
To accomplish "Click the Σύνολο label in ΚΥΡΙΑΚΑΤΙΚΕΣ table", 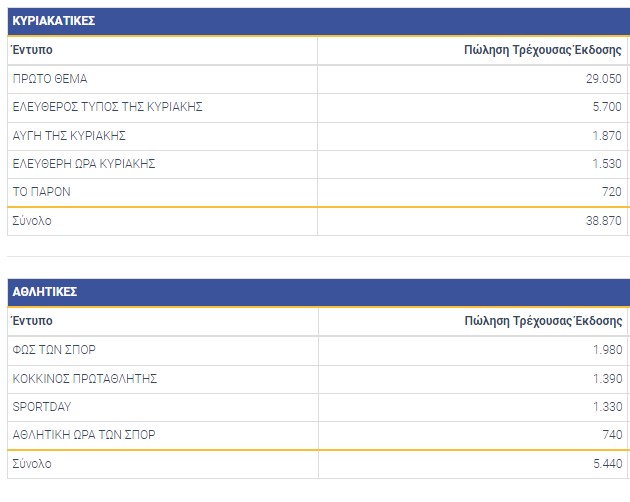I will click(31, 220).
